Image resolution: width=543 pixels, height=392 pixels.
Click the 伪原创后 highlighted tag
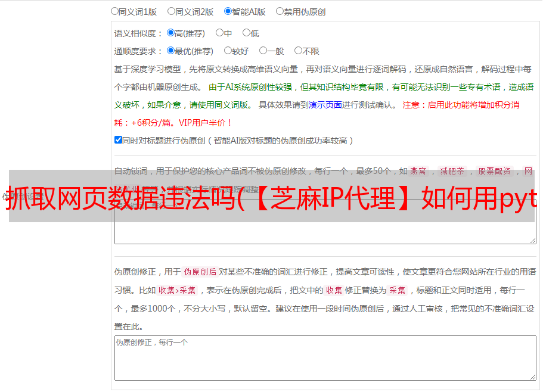click(200, 272)
